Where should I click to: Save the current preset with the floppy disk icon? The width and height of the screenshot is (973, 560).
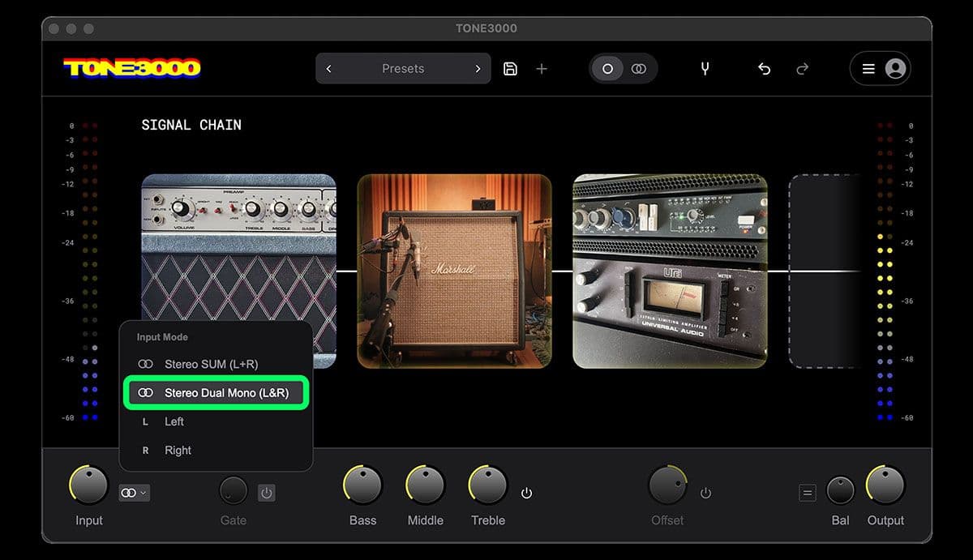(x=510, y=69)
